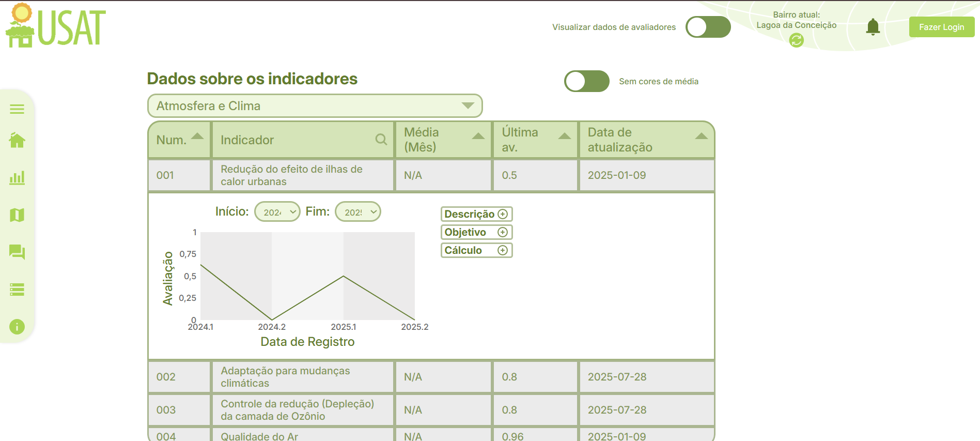Click number 002 cell
Screen dimensions: 980x441
[x=180, y=377]
